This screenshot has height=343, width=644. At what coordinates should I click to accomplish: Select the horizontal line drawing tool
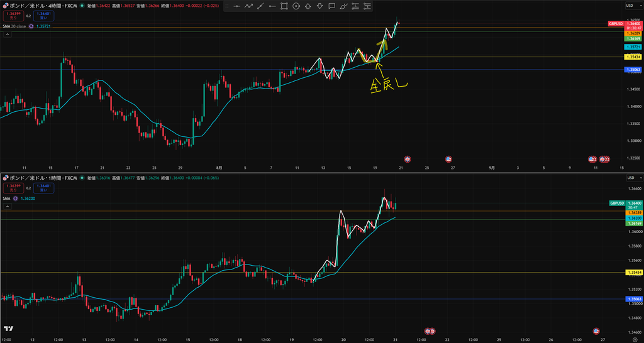click(236, 6)
